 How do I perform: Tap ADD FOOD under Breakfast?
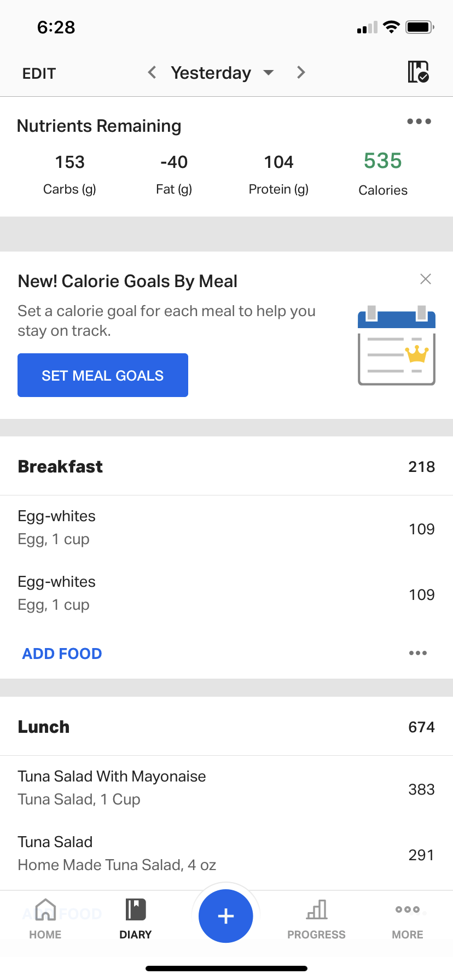[x=62, y=654]
